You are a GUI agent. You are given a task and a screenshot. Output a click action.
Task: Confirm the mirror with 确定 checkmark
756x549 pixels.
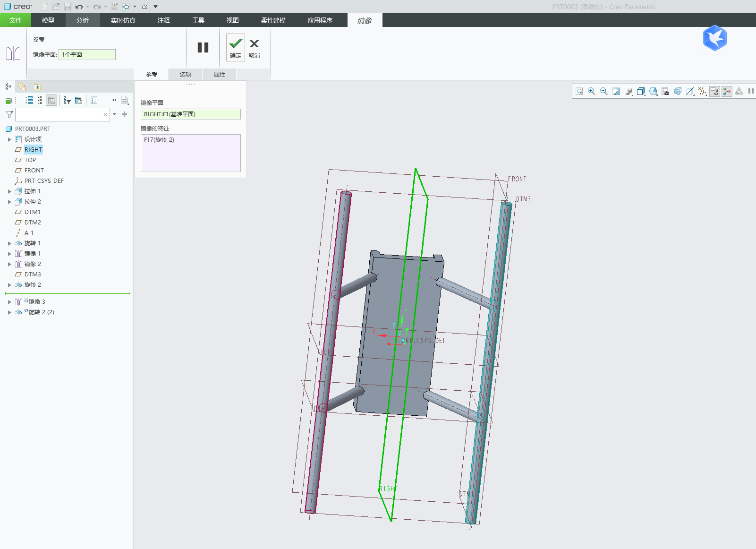click(236, 47)
